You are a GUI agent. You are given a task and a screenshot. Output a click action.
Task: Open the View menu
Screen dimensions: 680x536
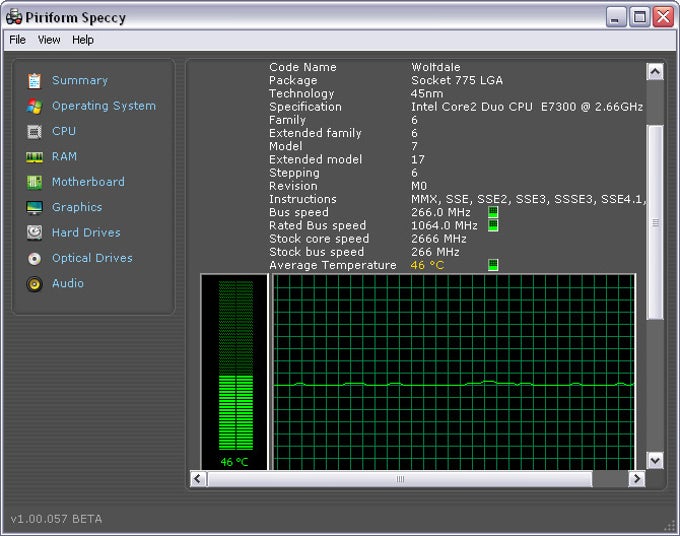click(x=49, y=40)
